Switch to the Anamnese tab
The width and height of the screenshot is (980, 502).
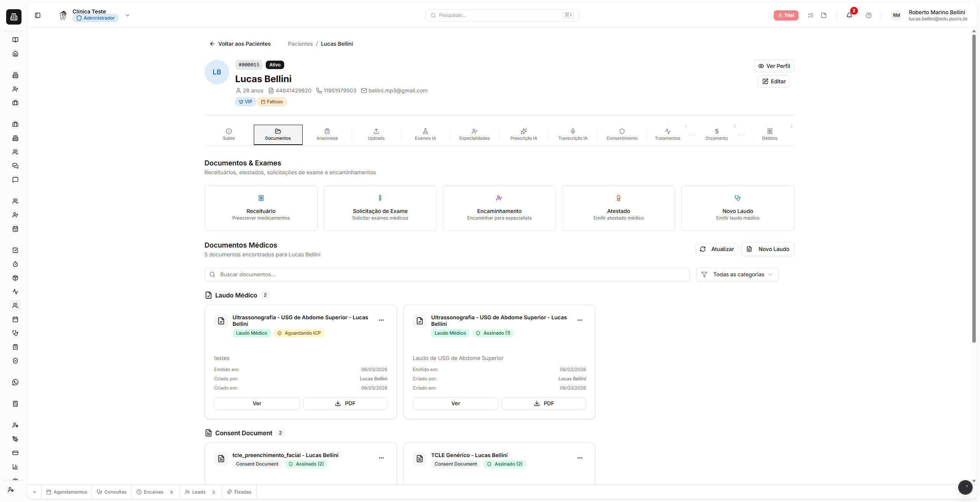327,134
